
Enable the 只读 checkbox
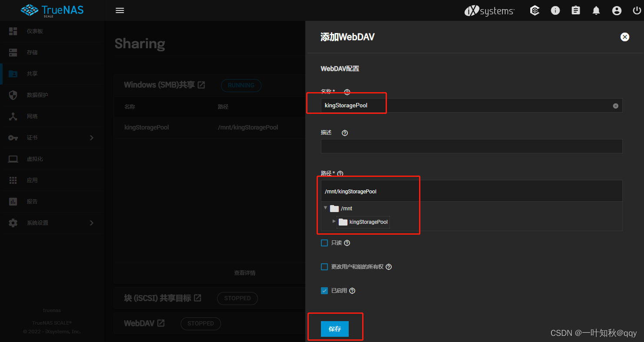point(324,243)
